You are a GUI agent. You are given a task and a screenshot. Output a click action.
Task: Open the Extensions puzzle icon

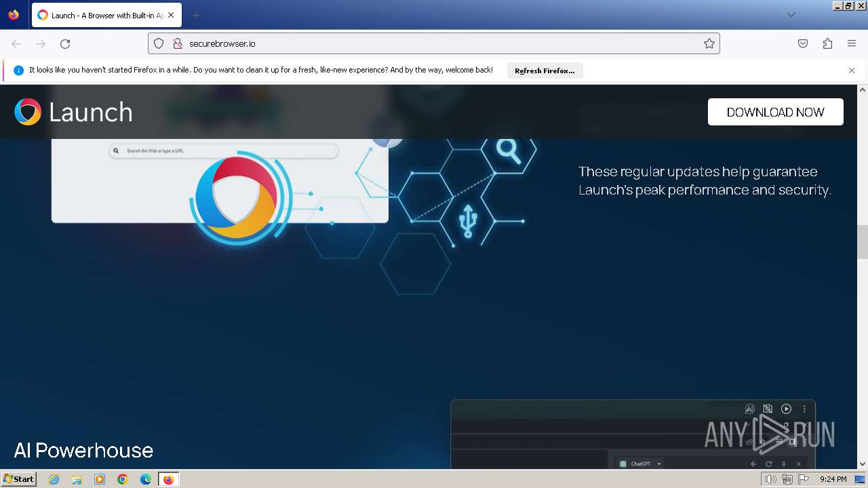pos(827,43)
